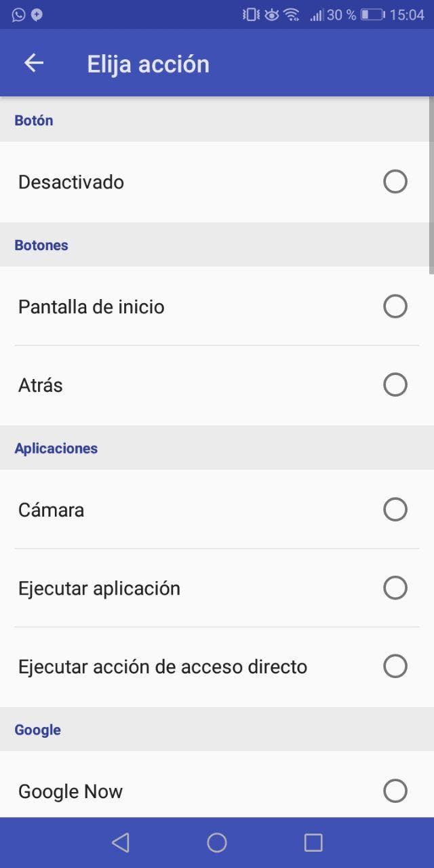
Task: Tap the WhatsApp notification icon
Action: 18,14
